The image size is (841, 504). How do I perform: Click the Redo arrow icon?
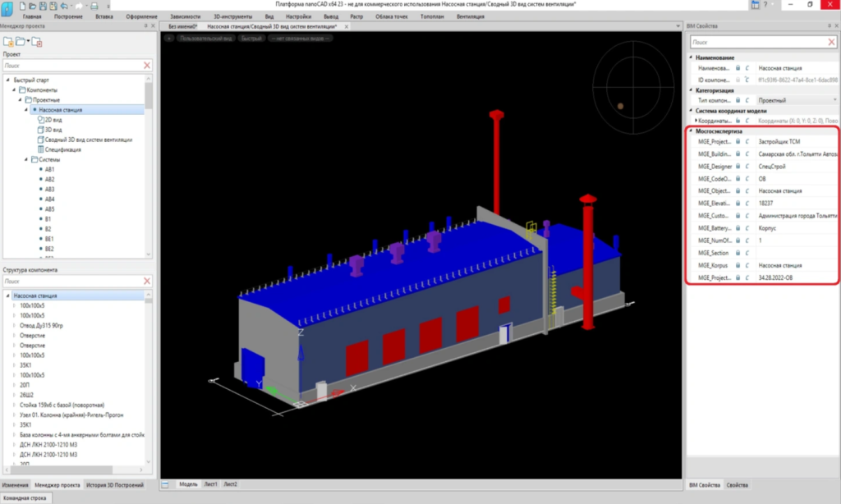80,4
